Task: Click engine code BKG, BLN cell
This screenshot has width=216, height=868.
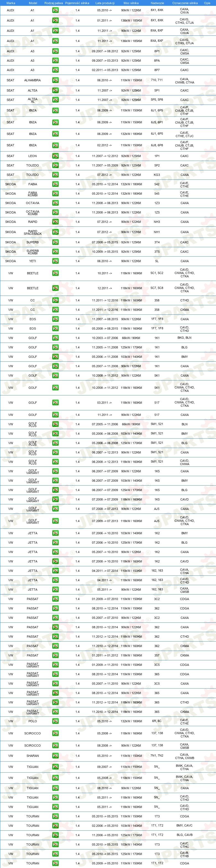Action: (185, 338)
